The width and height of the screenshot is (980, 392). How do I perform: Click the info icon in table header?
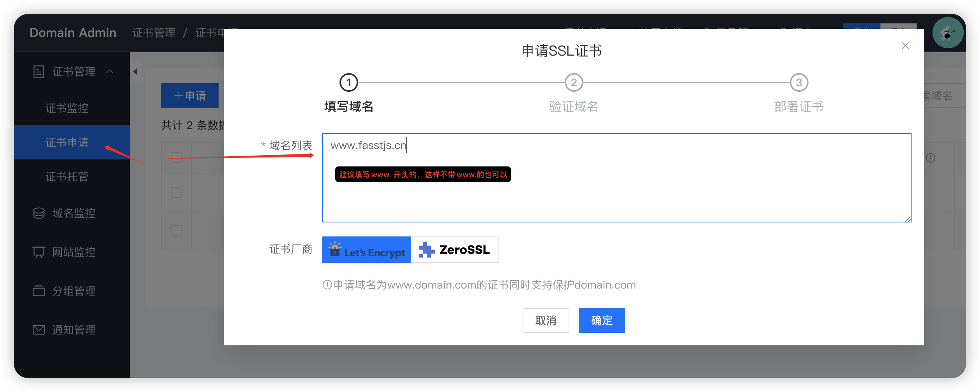[x=930, y=158]
